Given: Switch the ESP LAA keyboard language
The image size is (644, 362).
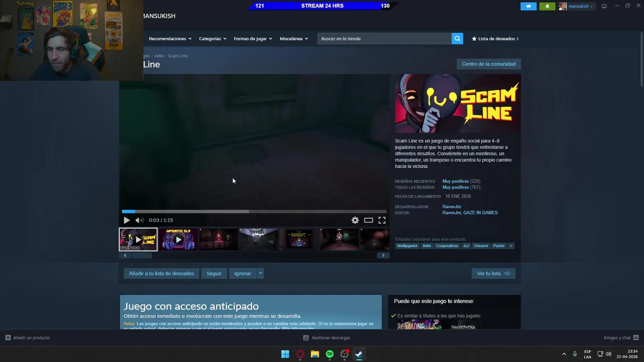Looking at the screenshot, I should click(x=588, y=354).
